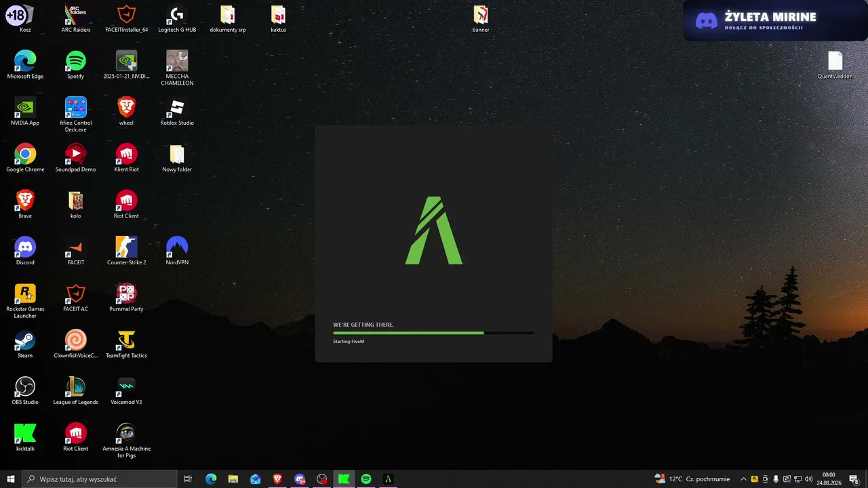Image resolution: width=868 pixels, height=488 pixels.
Task: Open the Discord desktop shortcut
Action: (25, 251)
